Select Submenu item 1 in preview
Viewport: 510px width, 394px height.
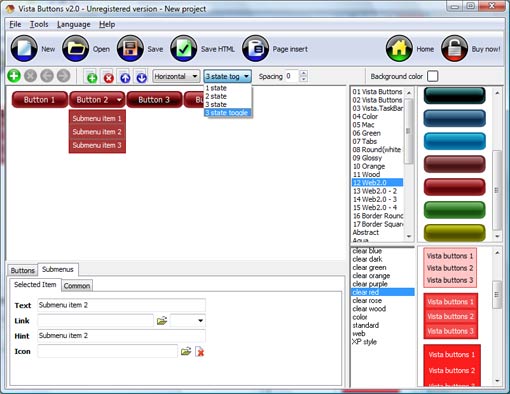[x=97, y=118]
